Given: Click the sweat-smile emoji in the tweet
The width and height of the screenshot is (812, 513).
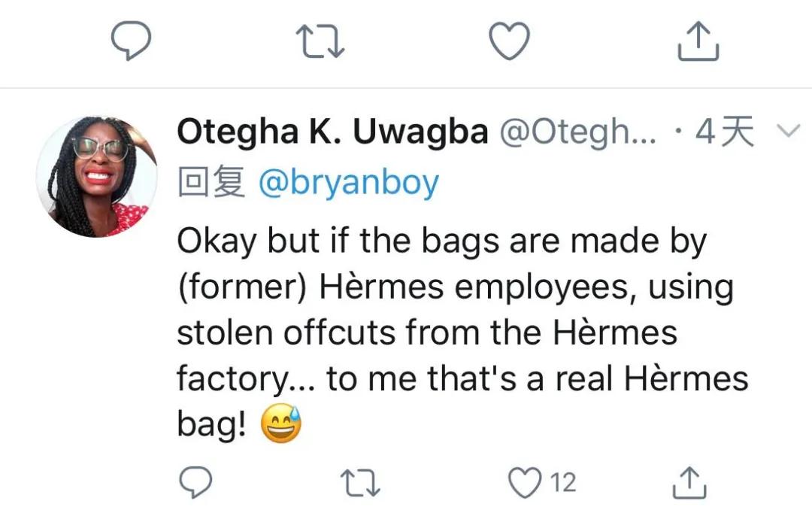Looking at the screenshot, I should click(x=280, y=426).
